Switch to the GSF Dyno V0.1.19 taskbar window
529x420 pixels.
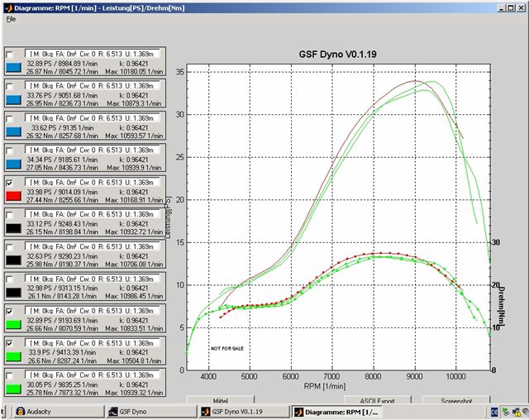pyautogui.click(x=241, y=412)
